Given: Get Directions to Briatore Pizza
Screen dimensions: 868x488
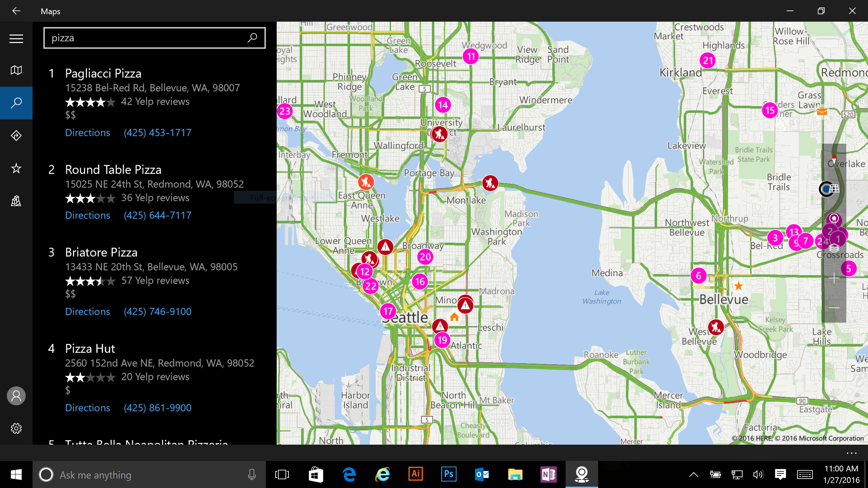Looking at the screenshot, I should click(x=87, y=312).
